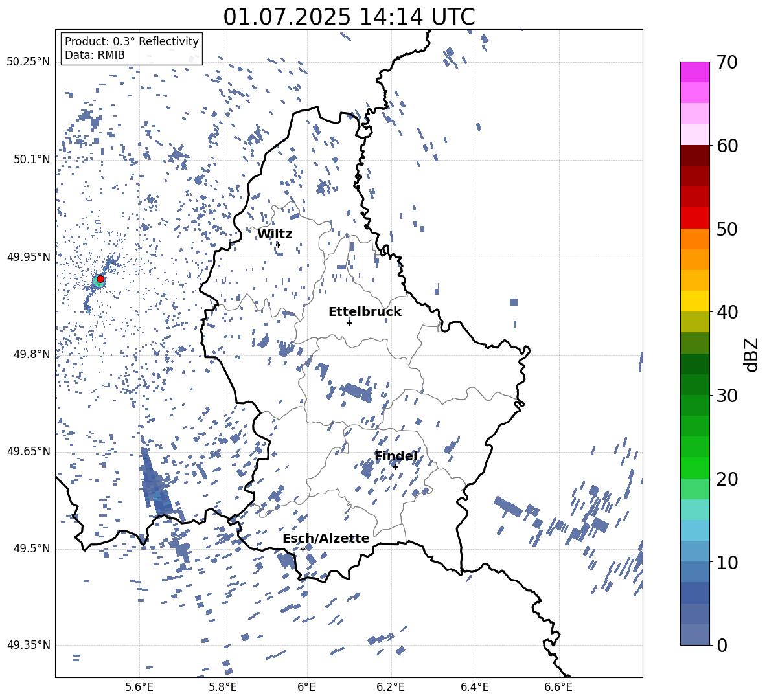Click the Findel station cross marker
767x700 pixels.
pyautogui.click(x=395, y=467)
